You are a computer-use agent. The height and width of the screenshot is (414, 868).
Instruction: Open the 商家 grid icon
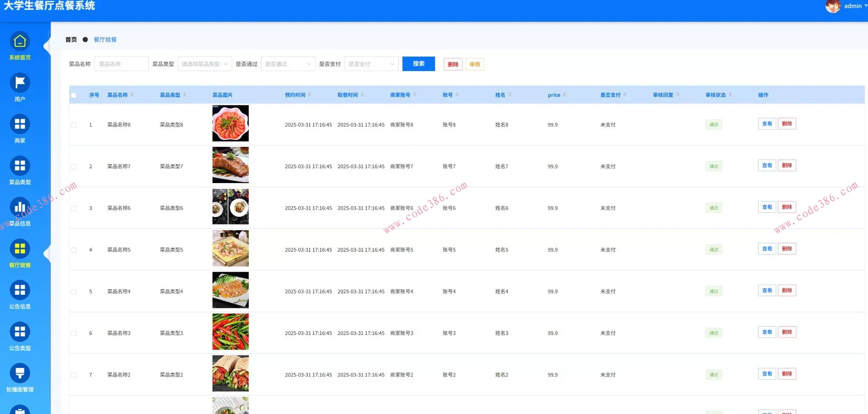pos(20,124)
